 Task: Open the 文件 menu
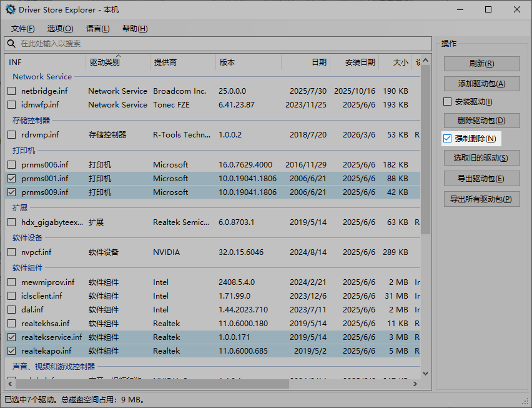[x=23, y=29]
